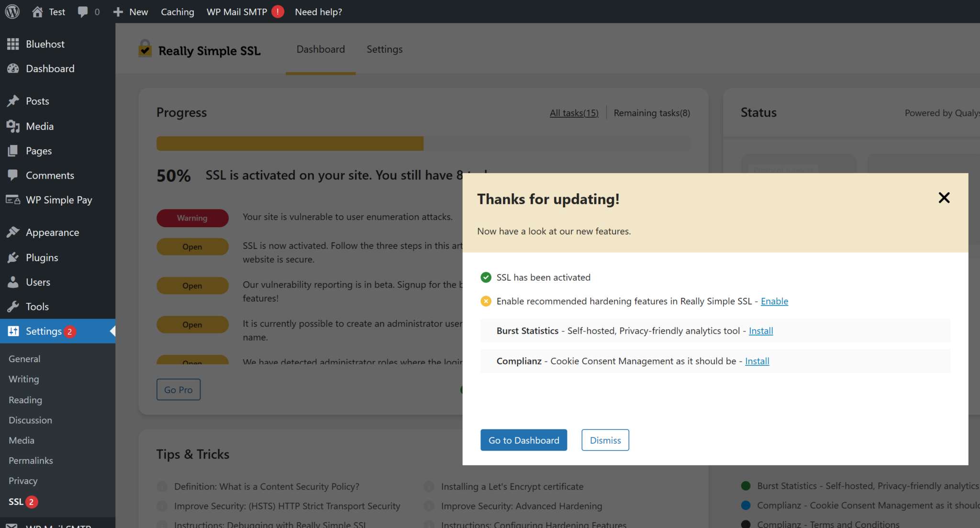Open the Caching admin bar menu
The image size is (980, 528).
(x=178, y=11)
